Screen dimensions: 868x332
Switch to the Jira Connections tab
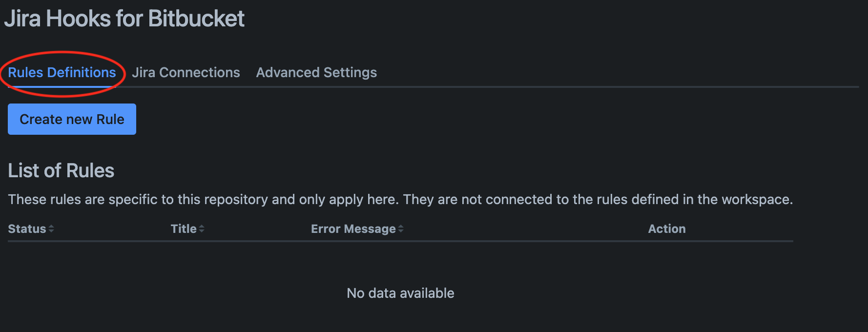pyautogui.click(x=186, y=73)
